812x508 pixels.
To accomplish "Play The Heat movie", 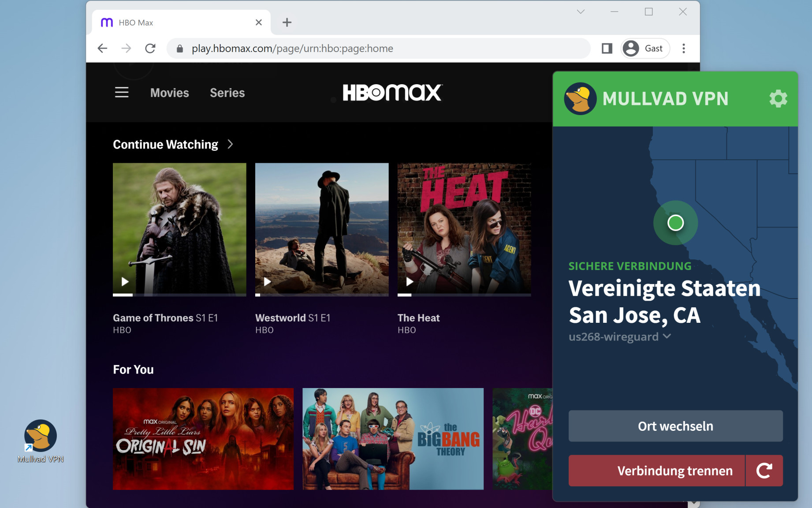I will click(410, 281).
